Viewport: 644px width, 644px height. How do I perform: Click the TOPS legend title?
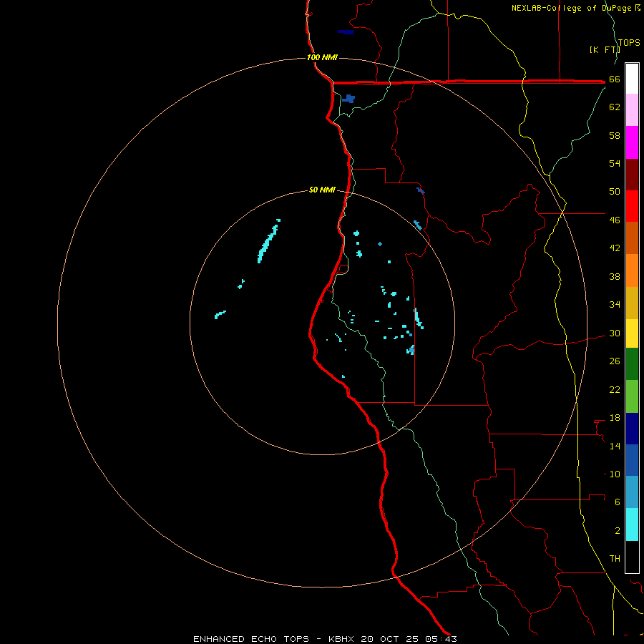629,42
